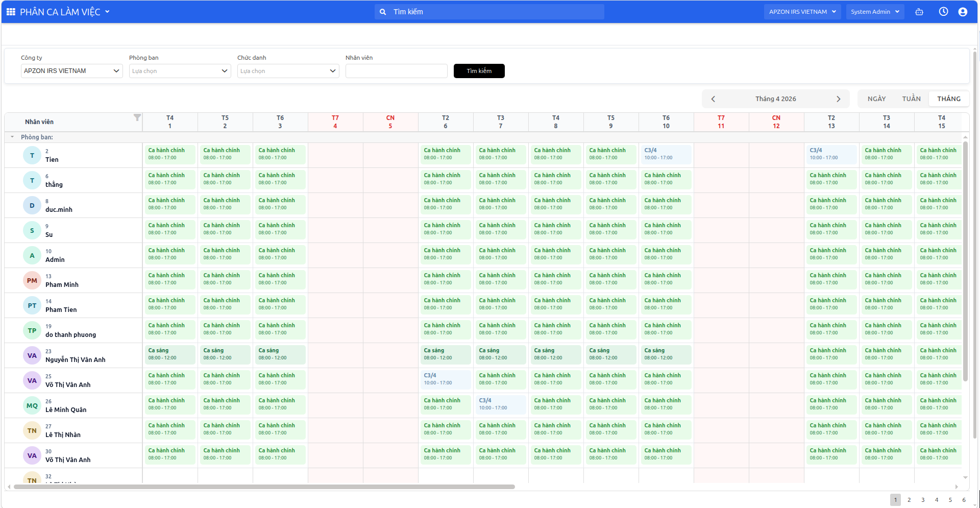
Task: Open Lê Minh Quân's C3/4 shift day 7
Action: point(501,404)
